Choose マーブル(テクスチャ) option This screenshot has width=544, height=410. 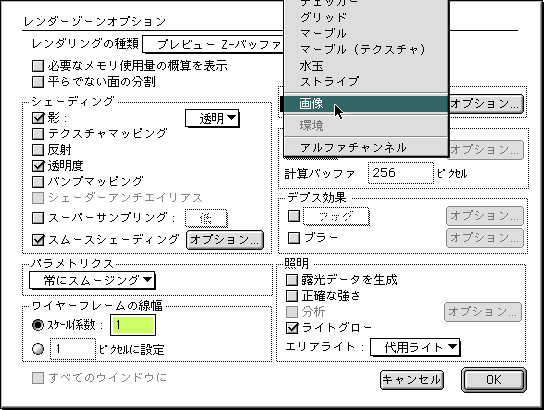point(366,50)
